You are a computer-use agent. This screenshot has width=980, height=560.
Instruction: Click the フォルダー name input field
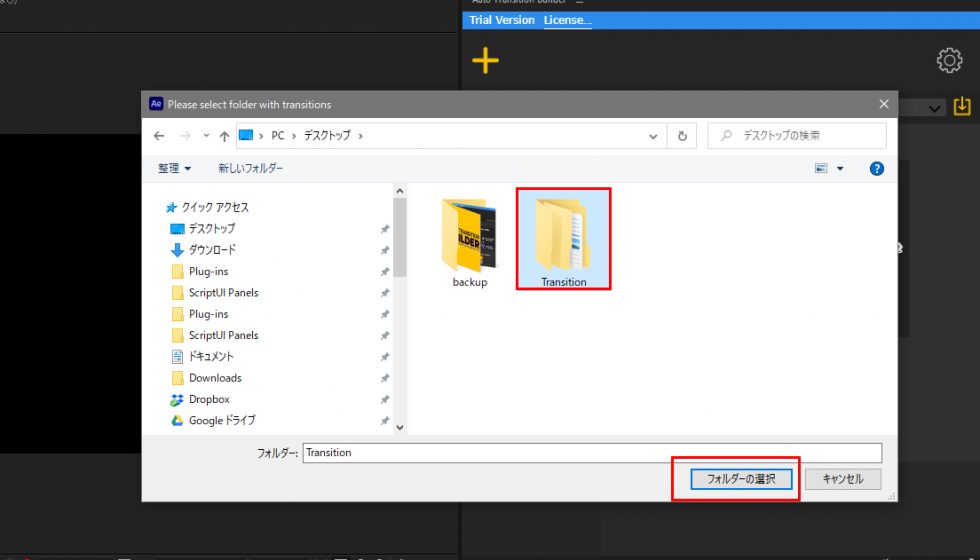[592, 452]
